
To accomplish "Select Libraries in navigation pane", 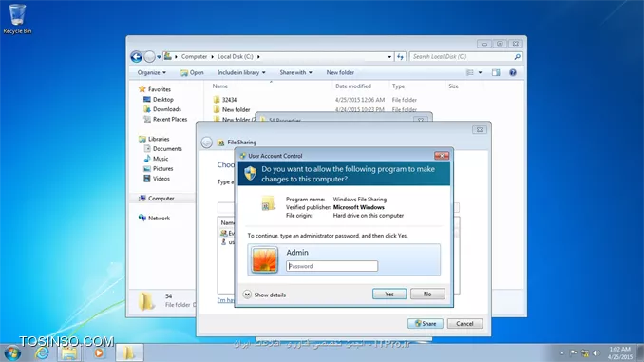I will (x=154, y=139).
